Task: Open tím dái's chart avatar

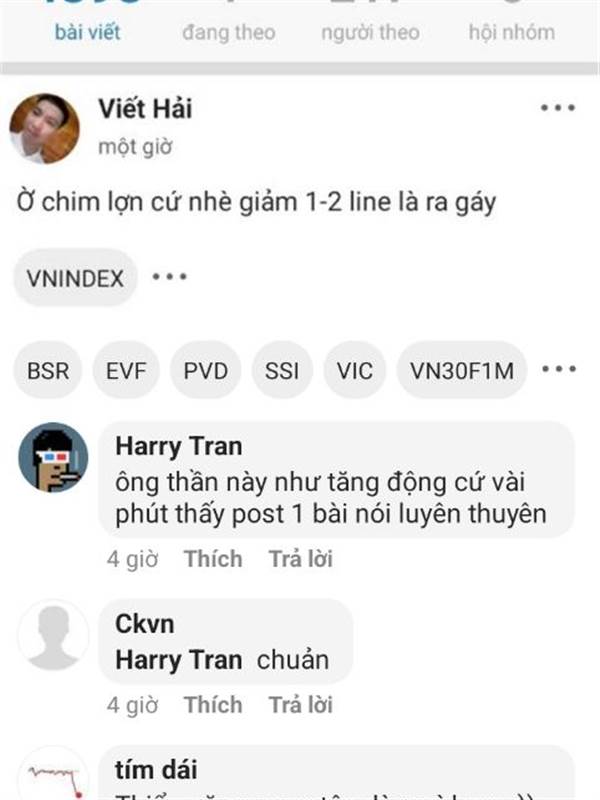Action: 53,773
